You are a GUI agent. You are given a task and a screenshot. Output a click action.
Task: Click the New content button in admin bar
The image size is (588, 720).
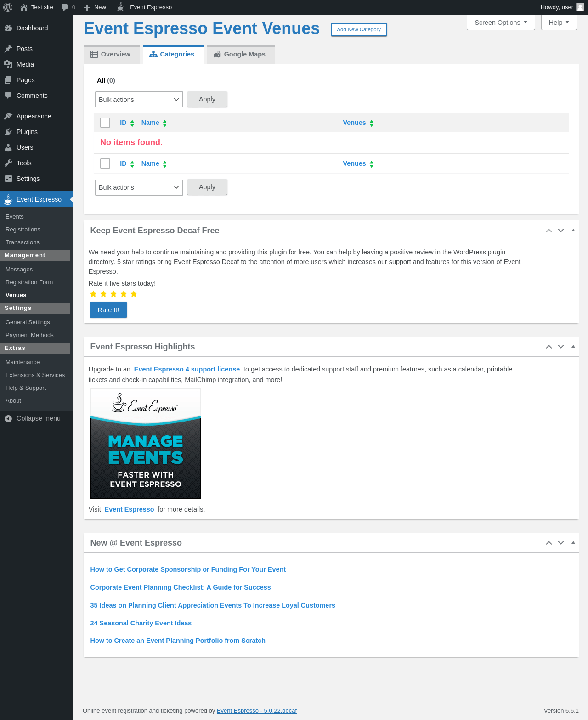click(x=95, y=7)
